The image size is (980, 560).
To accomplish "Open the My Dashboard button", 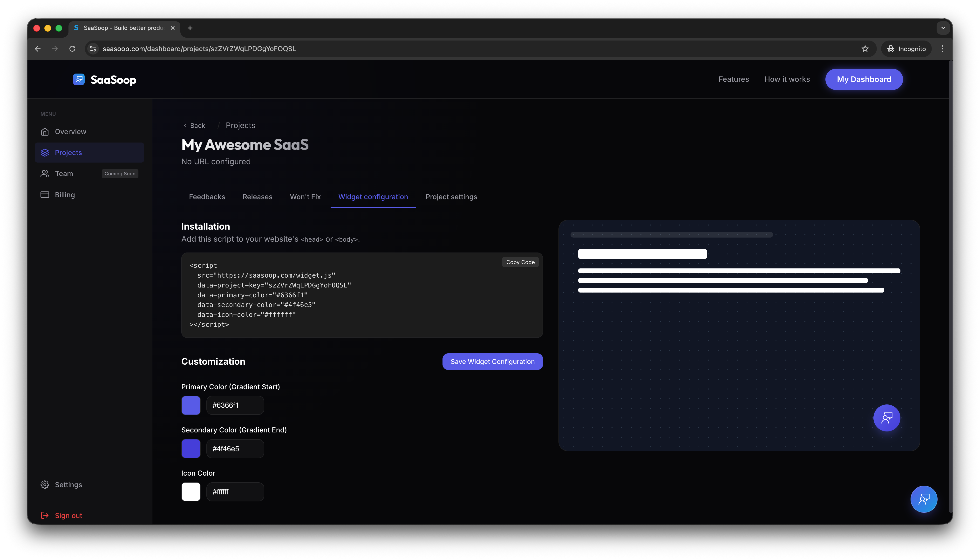I will coord(864,79).
